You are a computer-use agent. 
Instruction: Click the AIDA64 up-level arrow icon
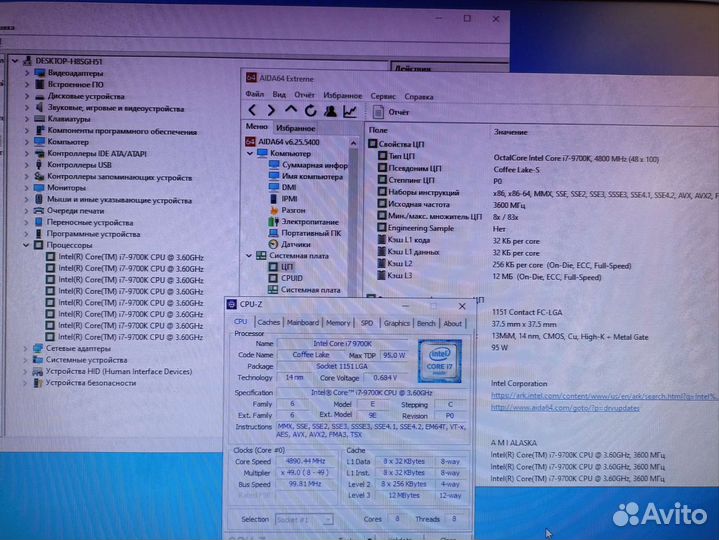pos(291,110)
